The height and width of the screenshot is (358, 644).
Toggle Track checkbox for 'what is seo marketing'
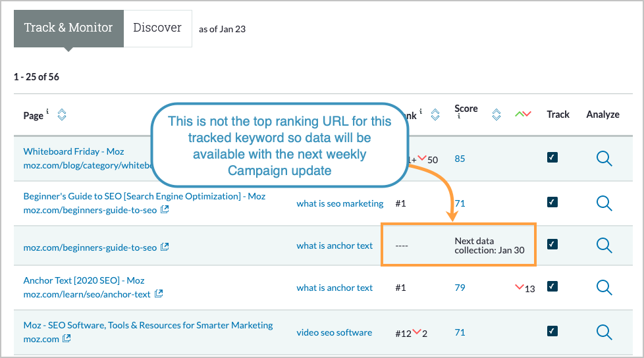pos(552,202)
